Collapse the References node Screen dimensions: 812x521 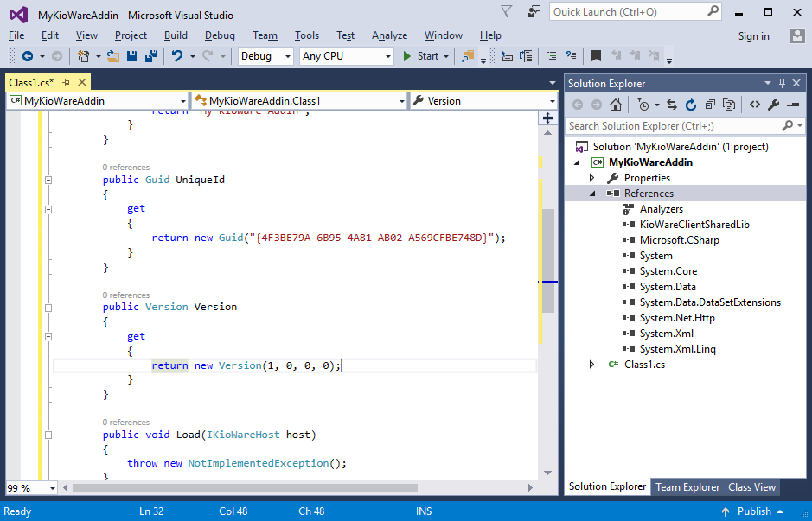pyautogui.click(x=592, y=194)
